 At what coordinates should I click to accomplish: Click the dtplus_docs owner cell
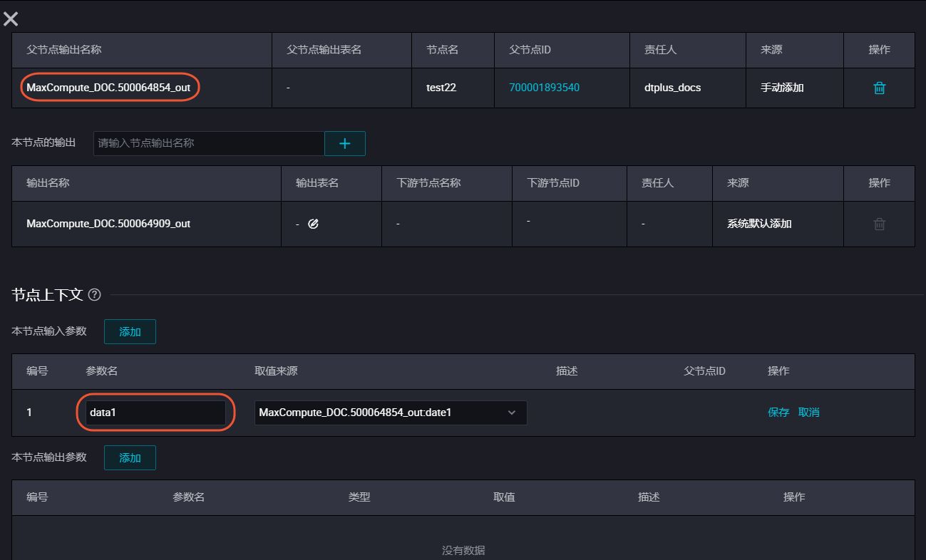tap(672, 88)
